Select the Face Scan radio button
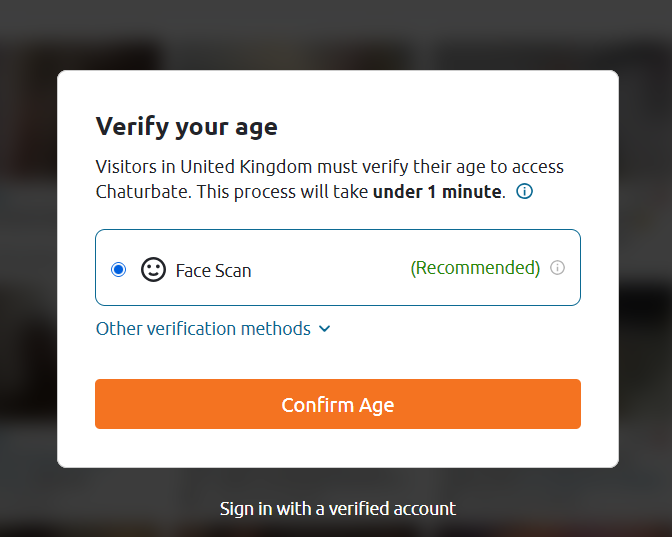672x537 pixels. click(x=118, y=270)
